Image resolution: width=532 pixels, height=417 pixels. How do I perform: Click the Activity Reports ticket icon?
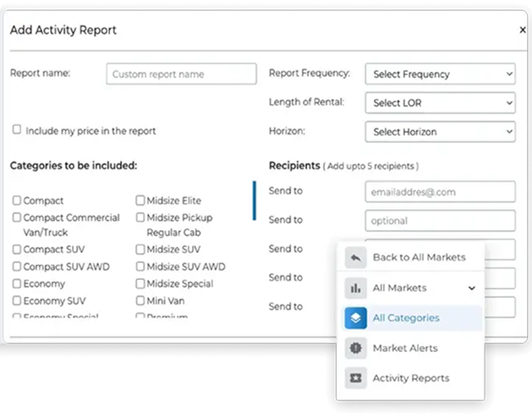point(355,377)
